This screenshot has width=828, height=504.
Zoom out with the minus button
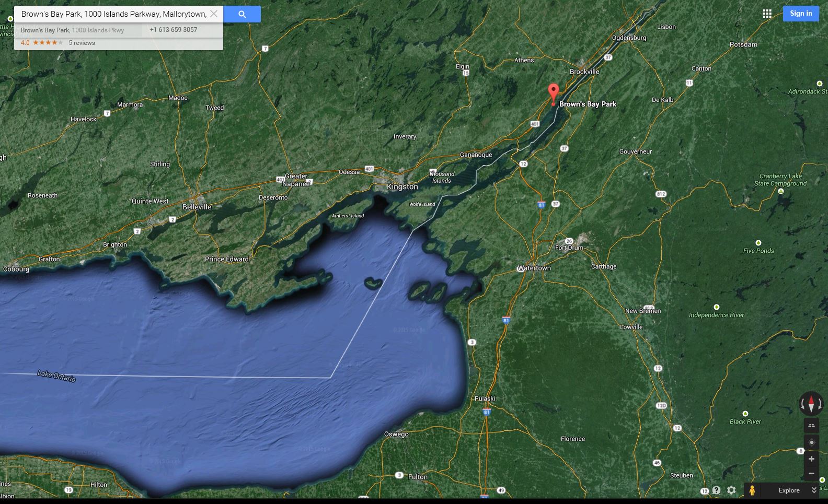[811, 474]
